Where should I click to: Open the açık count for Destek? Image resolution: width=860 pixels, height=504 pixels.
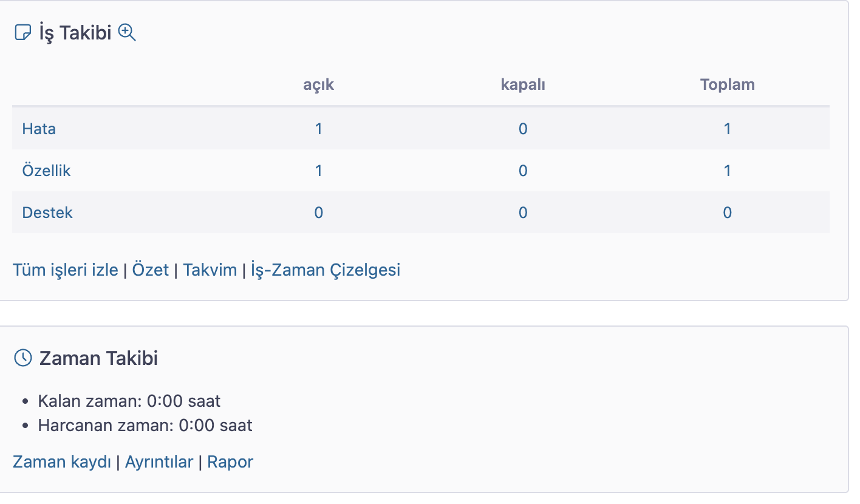pyautogui.click(x=318, y=213)
